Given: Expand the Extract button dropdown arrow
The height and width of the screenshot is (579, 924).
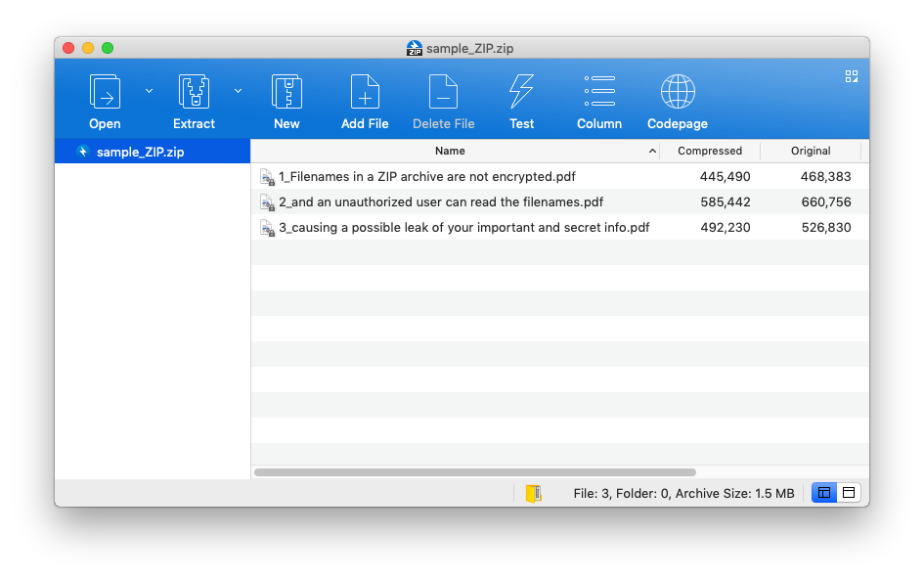Looking at the screenshot, I should pos(238,91).
